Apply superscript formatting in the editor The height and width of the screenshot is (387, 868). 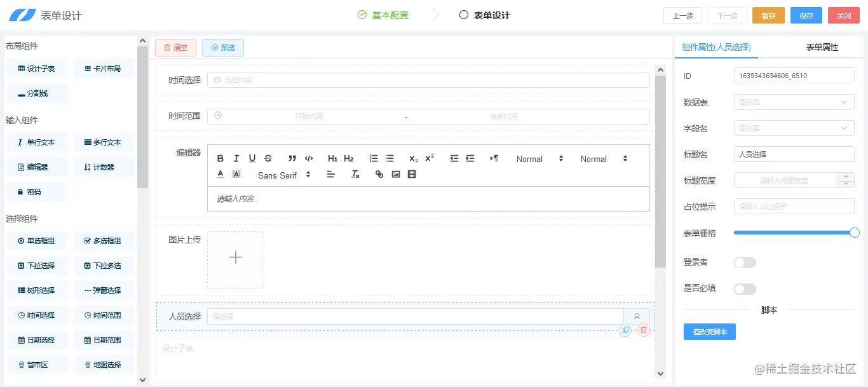[430, 159]
